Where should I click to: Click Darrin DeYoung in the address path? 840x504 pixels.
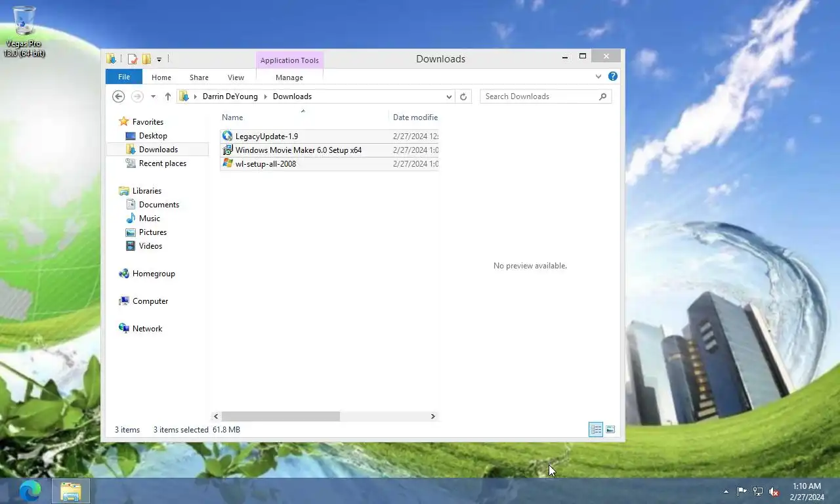[x=230, y=96]
